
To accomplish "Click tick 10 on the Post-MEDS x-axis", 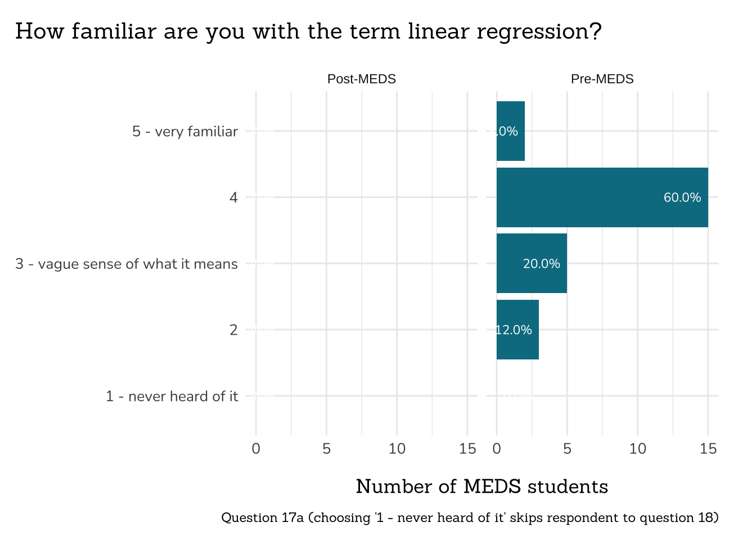I will 397,449.
